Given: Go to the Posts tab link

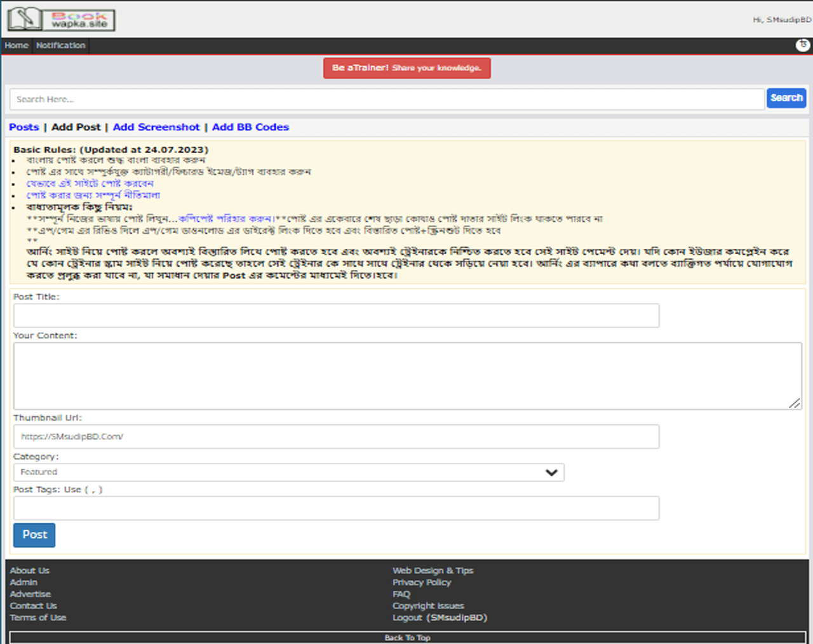Looking at the screenshot, I should [24, 127].
